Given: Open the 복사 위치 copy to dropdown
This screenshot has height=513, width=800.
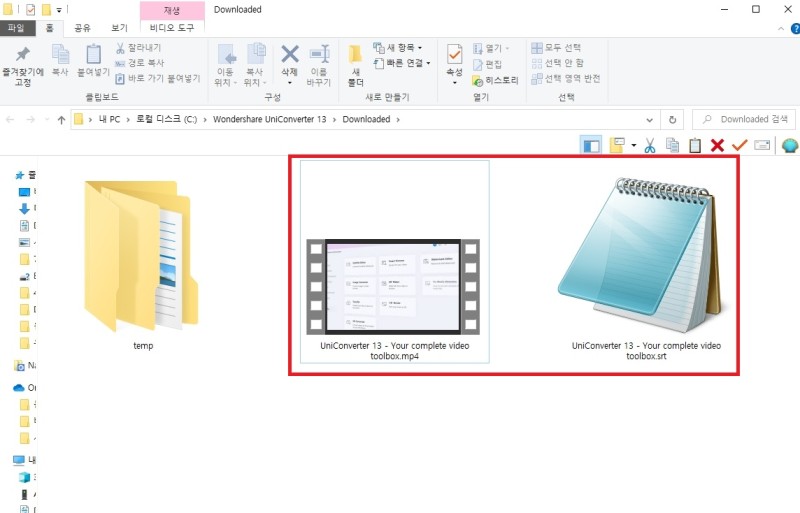Looking at the screenshot, I should [x=255, y=65].
